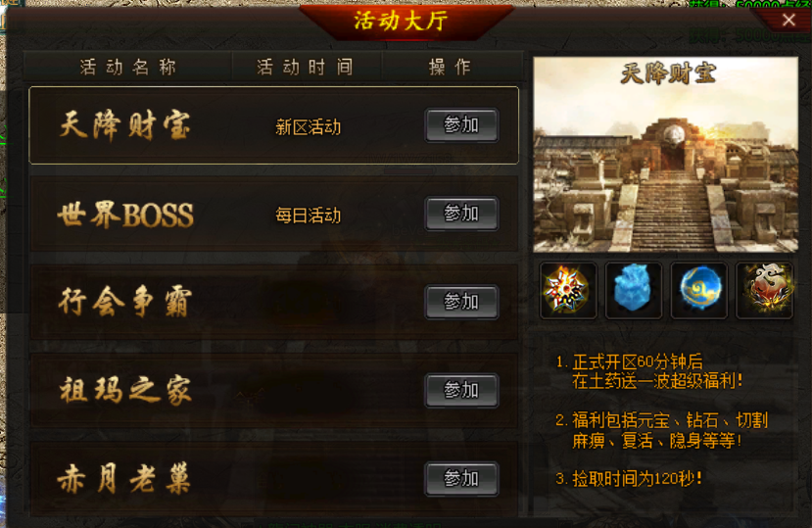Select the 行会争霸 activity row

click(274, 302)
